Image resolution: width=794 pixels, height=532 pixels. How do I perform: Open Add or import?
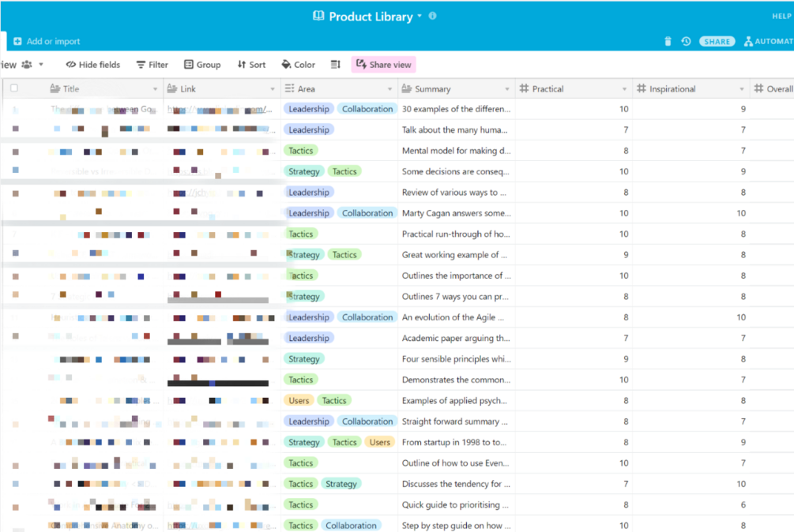[x=47, y=42]
